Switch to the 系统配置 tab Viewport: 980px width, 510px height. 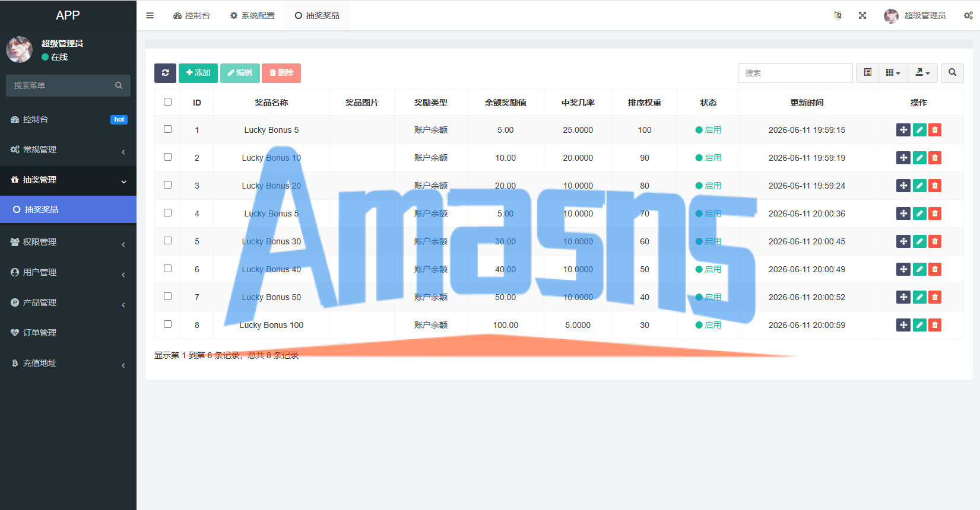pos(252,15)
